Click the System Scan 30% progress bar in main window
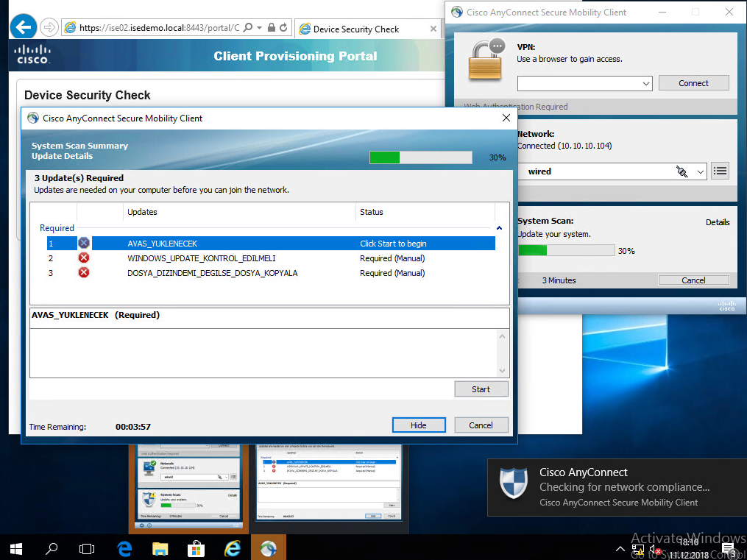Viewport: 747px width, 560px height. 566,250
